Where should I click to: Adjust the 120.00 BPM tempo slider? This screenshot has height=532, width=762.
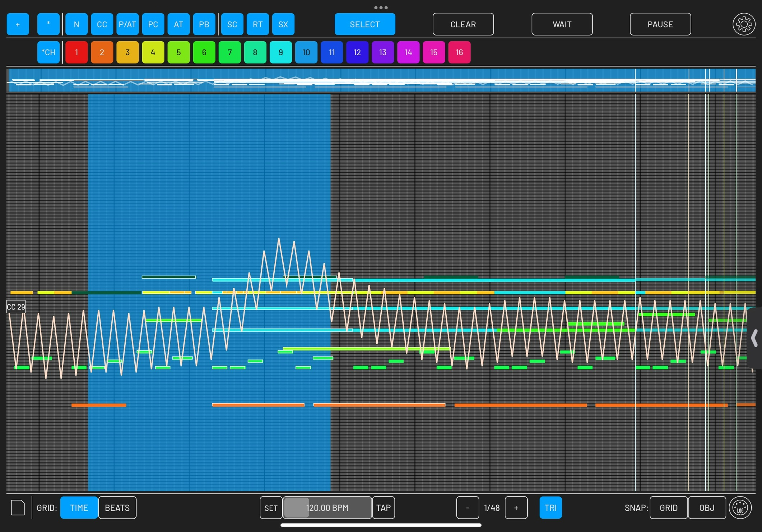pyautogui.click(x=327, y=508)
